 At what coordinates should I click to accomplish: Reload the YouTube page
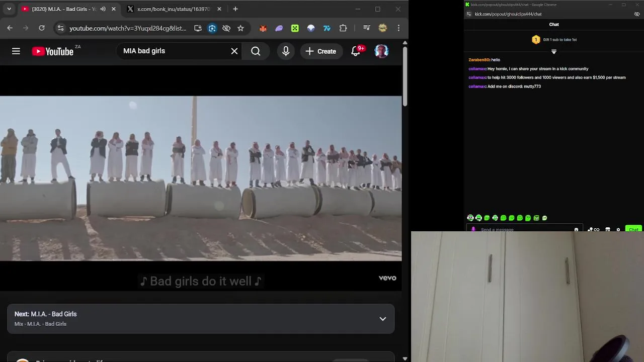point(42,28)
